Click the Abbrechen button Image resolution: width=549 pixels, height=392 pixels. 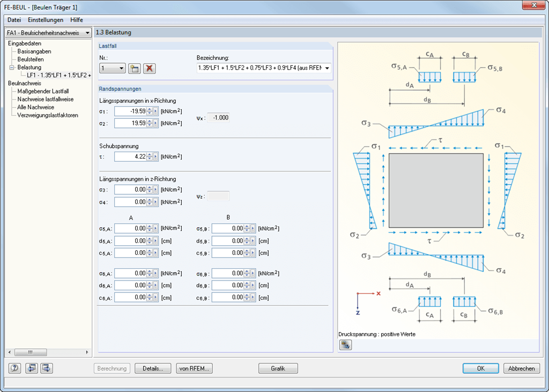[521, 368]
